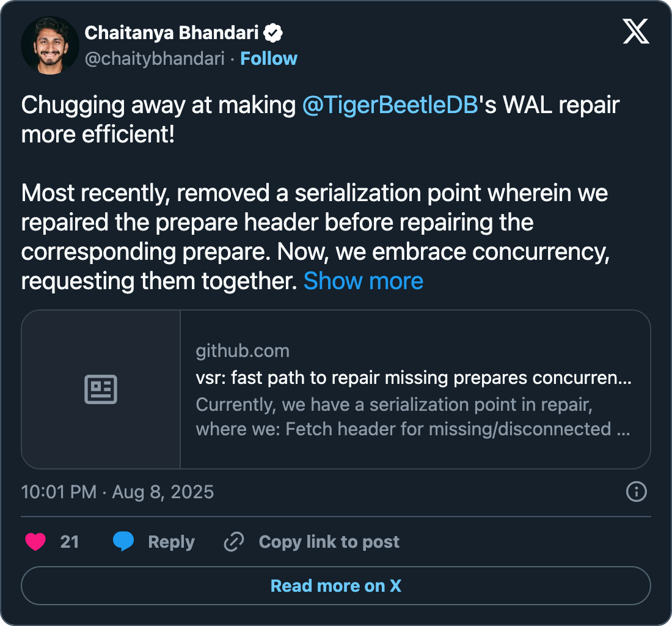The height and width of the screenshot is (626, 672).
Task: Open the vsr fast path card title
Action: coord(413,378)
